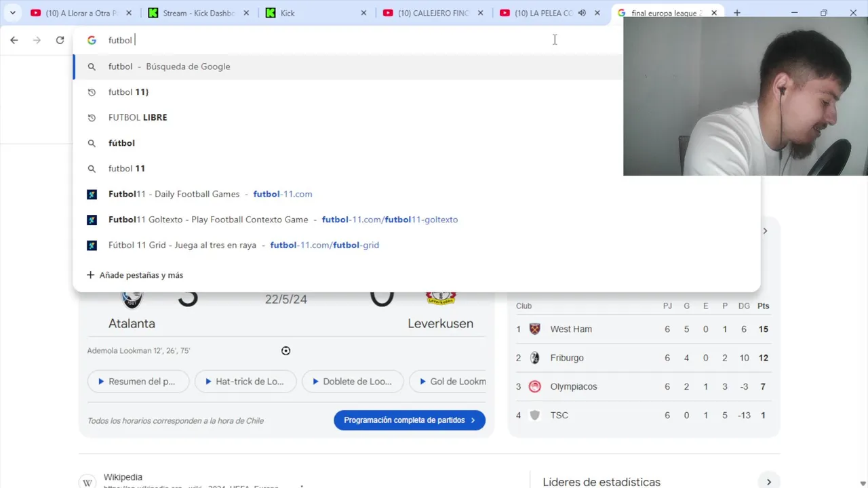Open a new tab with plus icon
Image resolution: width=868 pixels, height=488 pixels.
737,13
